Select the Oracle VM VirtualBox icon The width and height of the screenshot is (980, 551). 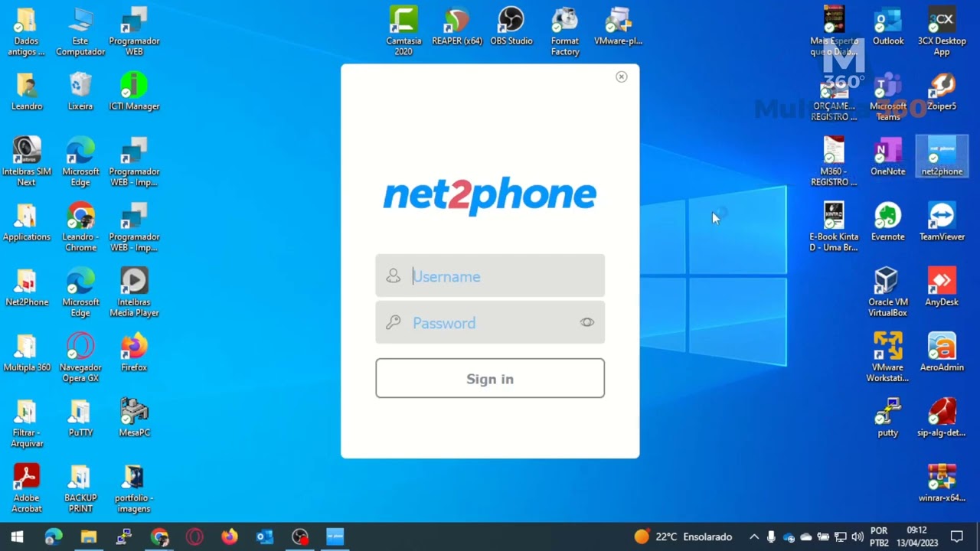(x=888, y=292)
